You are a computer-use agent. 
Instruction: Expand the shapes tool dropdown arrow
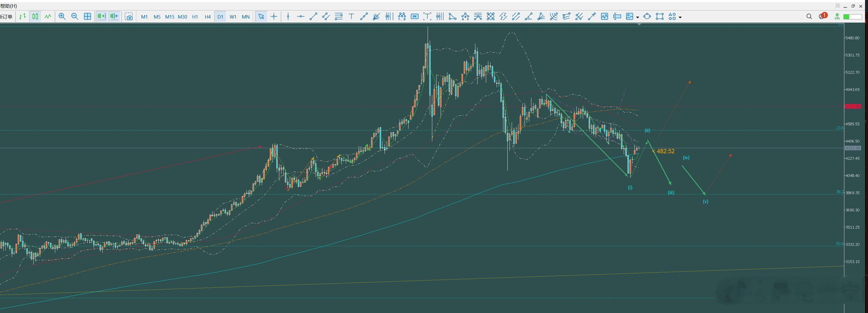pyautogui.click(x=680, y=17)
